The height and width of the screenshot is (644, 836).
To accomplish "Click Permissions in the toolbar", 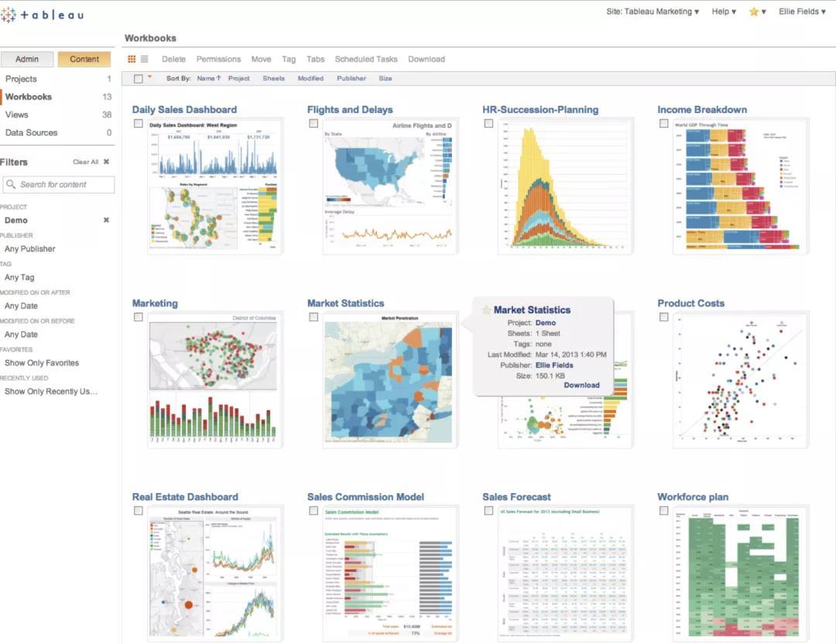I will point(218,59).
